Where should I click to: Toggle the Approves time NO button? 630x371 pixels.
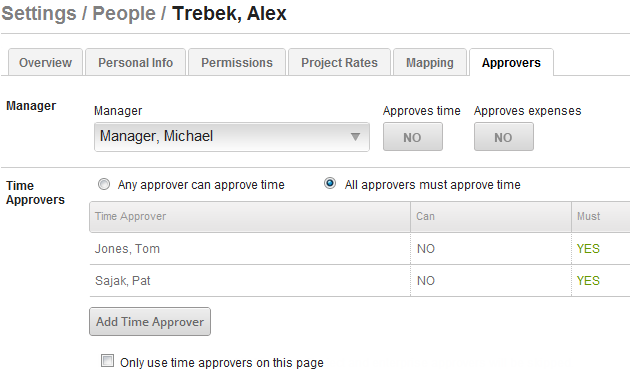coord(413,137)
